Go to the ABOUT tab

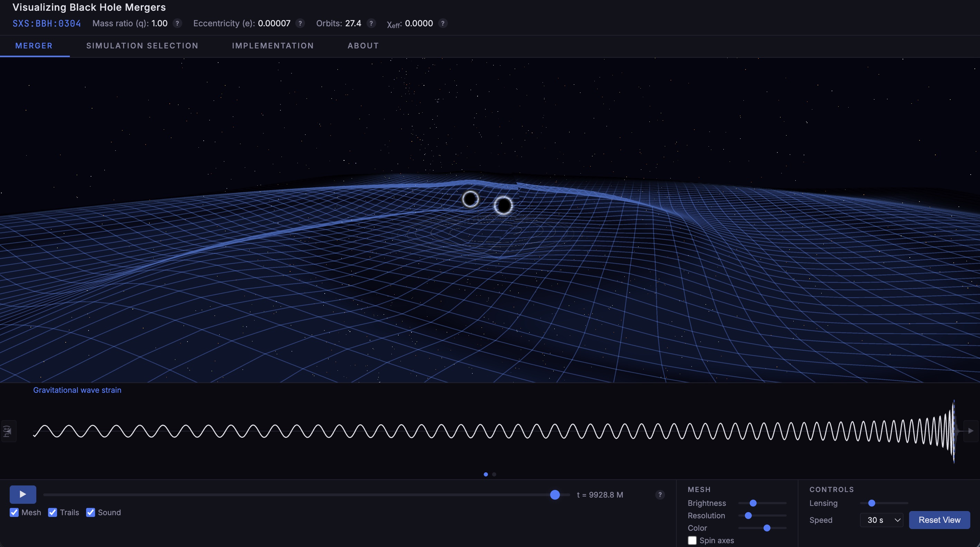point(363,46)
